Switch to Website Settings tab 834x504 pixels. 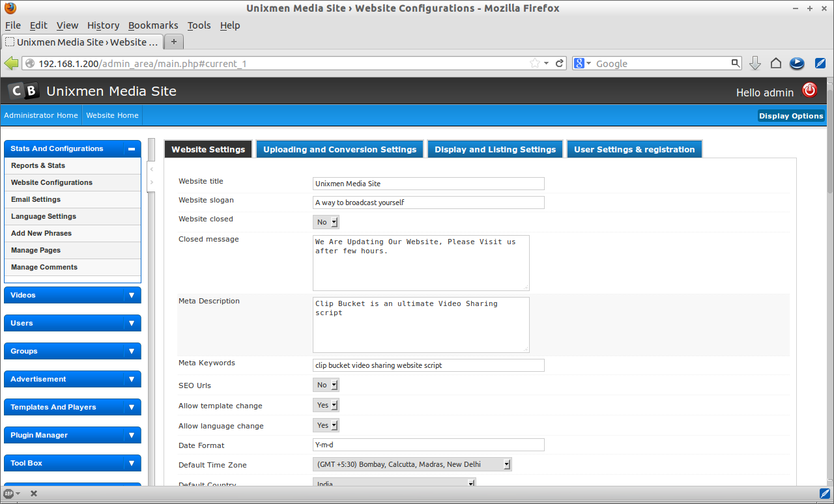(208, 149)
